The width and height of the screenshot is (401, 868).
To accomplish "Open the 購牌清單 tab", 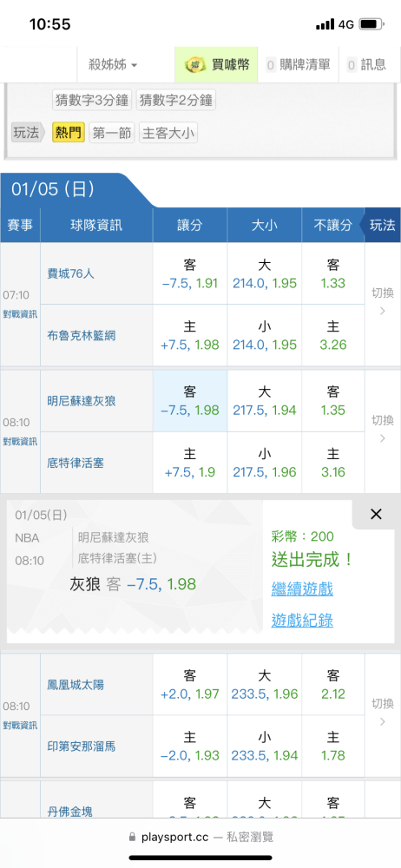I will tap(299, 65).
